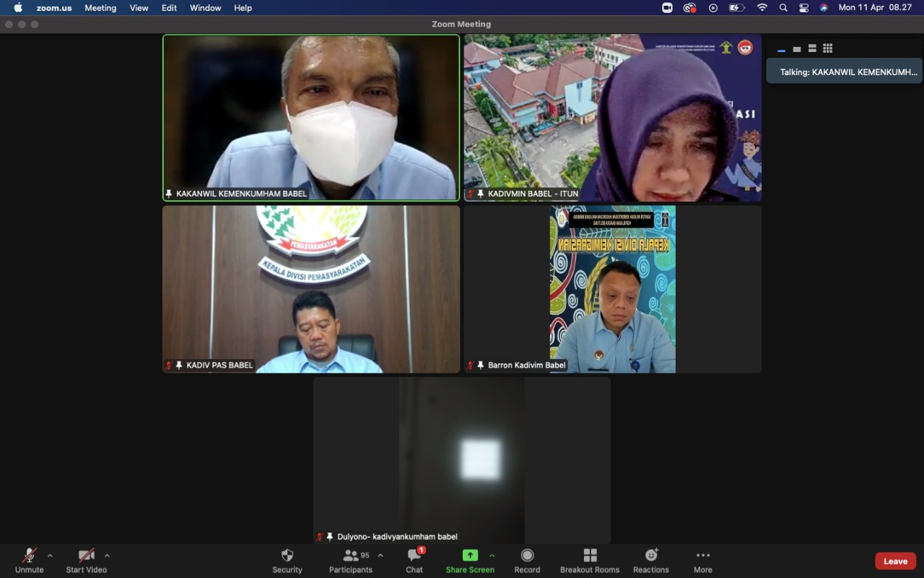Screen dimensions: 924x578
Task: Open the Meeting menu in menu bar
Action: [x=100, y=8]
